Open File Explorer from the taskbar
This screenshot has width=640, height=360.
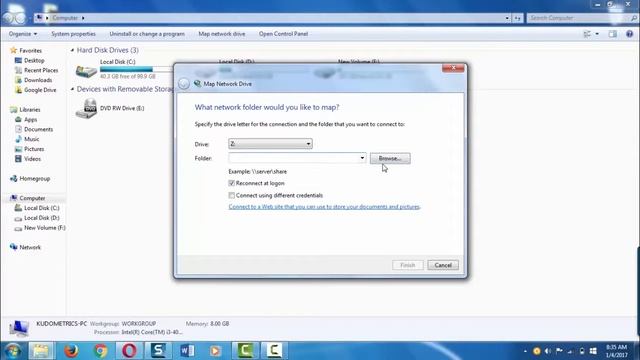click(40, 351)
